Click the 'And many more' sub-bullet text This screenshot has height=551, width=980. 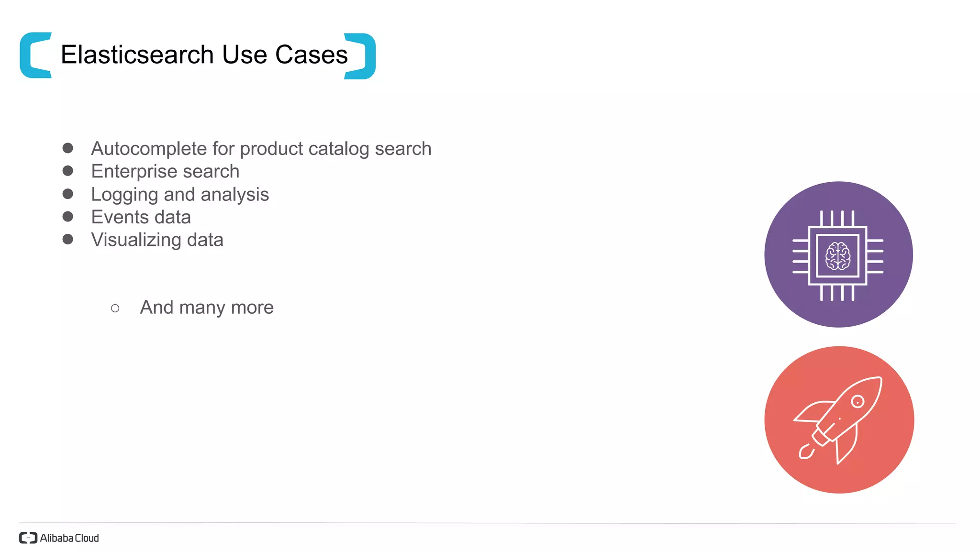tap(207, 308)
